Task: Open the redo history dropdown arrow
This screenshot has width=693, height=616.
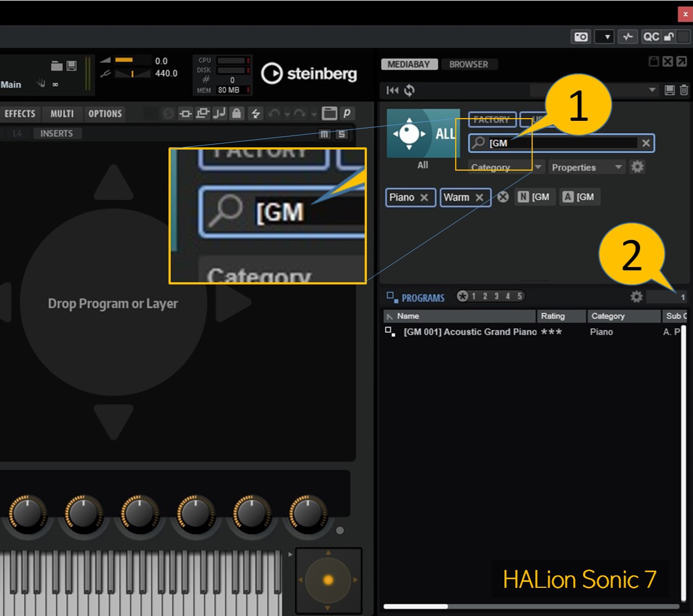Action: point(314,114)
